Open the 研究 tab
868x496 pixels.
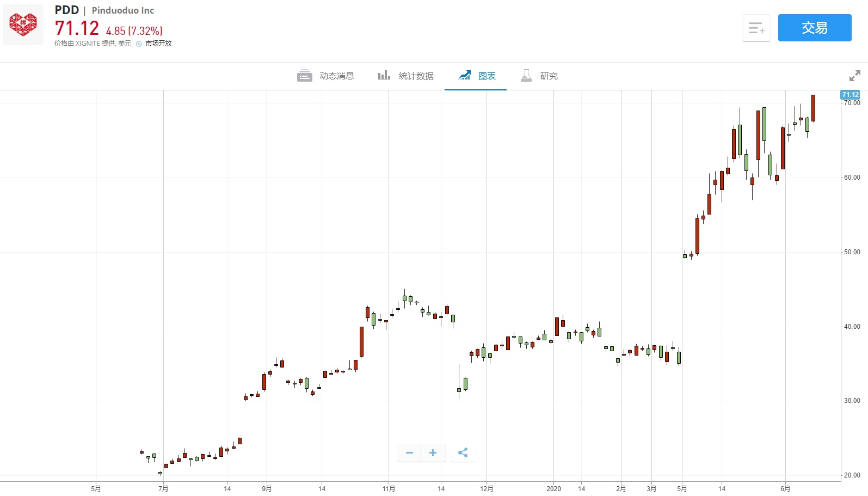coord(549,76)
